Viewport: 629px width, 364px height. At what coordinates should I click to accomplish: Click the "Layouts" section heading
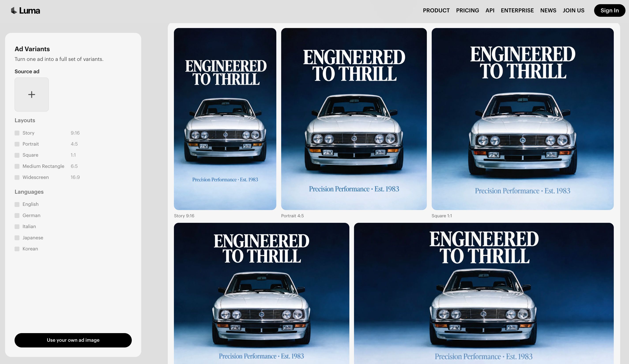[25, 120]
